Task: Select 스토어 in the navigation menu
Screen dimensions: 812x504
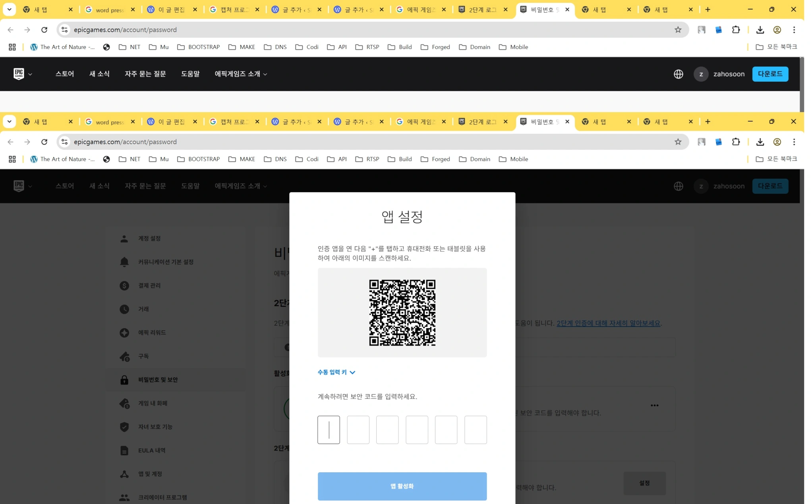Action: pyautogui.click(x=64, y=186)
